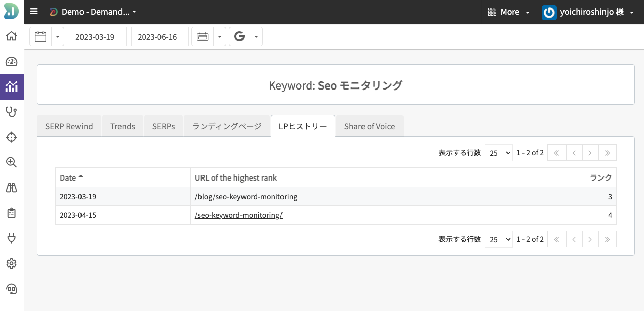
Task: Go to next page in top pagination
Action: point(590,153)
